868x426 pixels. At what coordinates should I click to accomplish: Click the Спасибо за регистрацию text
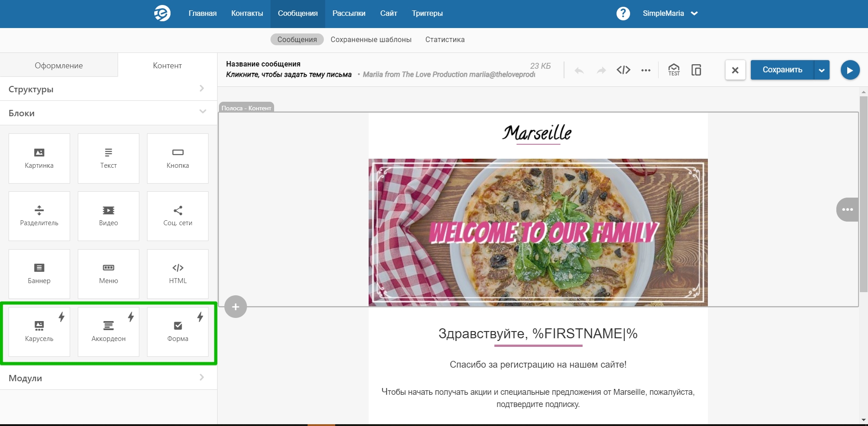click(x=538, y=364)
